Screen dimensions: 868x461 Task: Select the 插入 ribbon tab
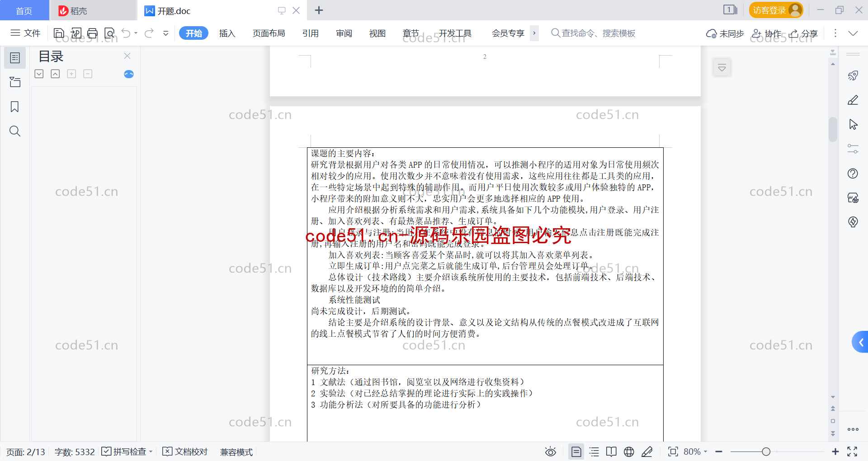227,33
